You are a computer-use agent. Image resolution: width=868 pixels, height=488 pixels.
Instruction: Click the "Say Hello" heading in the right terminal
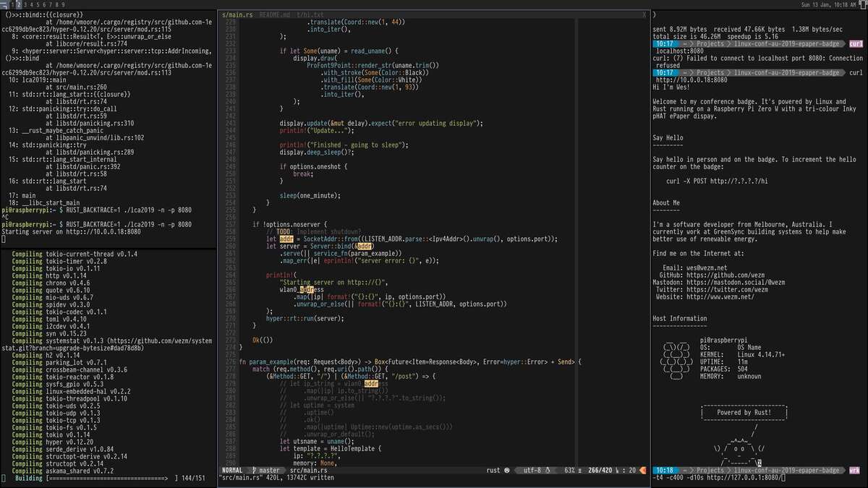668,137
